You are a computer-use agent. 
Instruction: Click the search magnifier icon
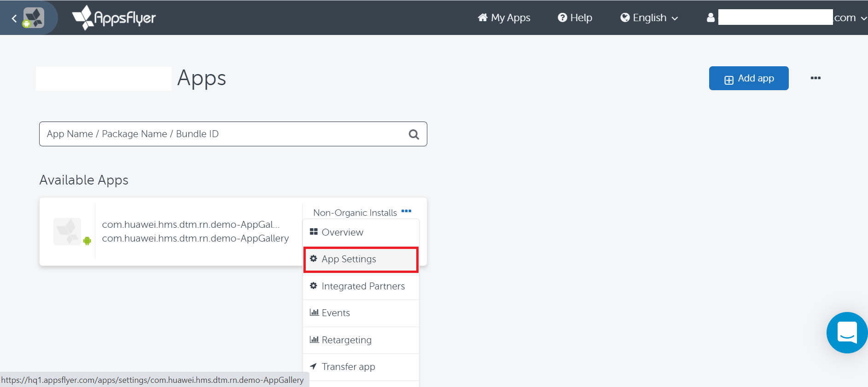pos(414,134)
